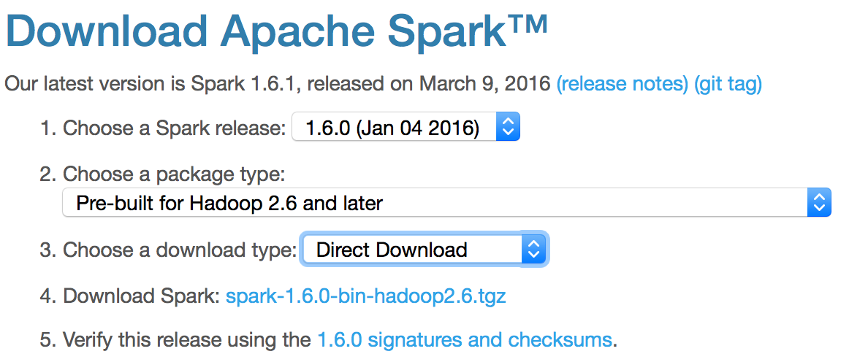
Task: Open the Spark release dropdown showing 1.6.0
Action: point(406,126)
